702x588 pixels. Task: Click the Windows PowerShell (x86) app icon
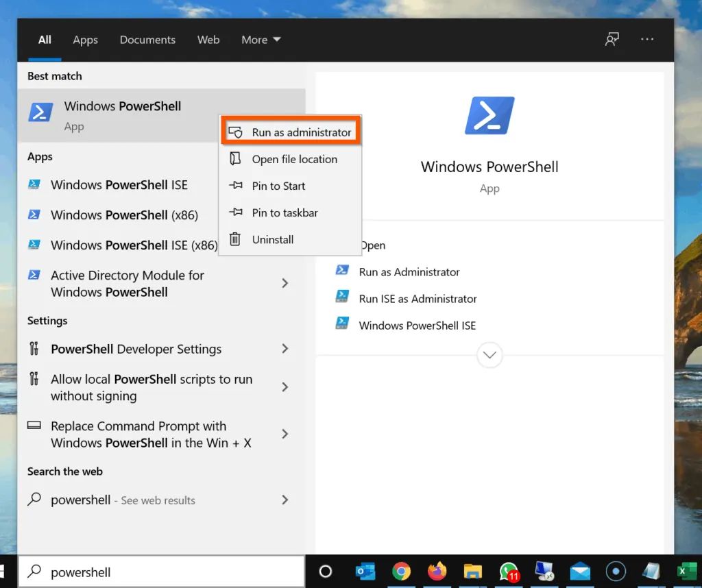[34, 215]
